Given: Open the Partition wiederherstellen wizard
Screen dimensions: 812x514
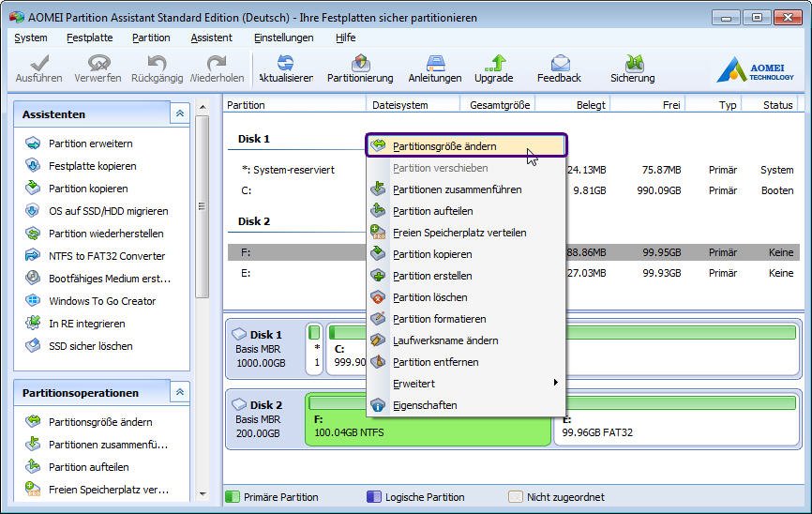Looking at the screenshot, I should pos(95,234).
